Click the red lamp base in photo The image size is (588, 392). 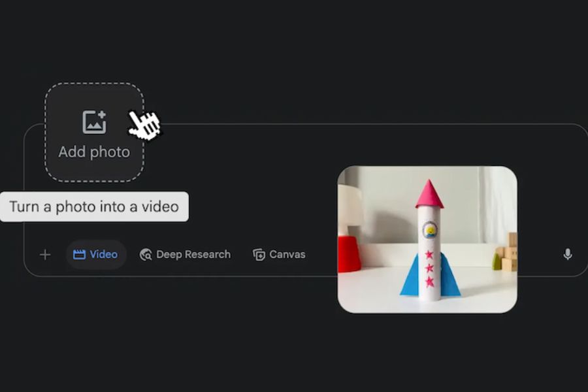[349, 253]
